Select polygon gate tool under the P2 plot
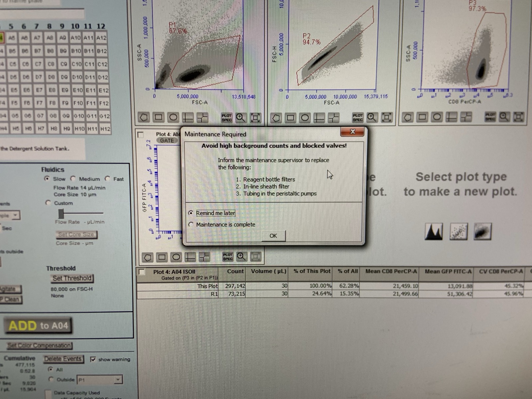Image resolution: width=532 pixels, height=399 pixels. (x=276, y=118)
